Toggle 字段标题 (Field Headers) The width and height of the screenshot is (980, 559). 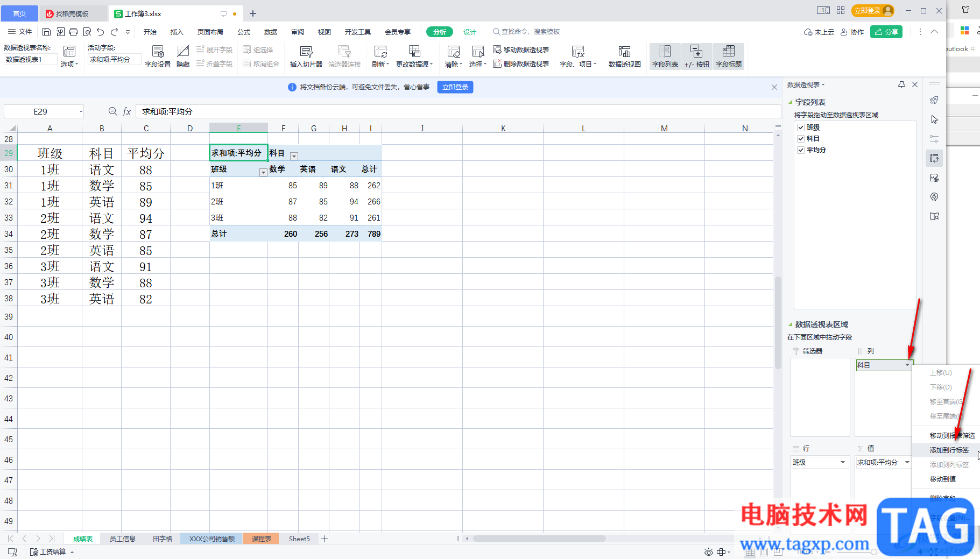[729, 56]
